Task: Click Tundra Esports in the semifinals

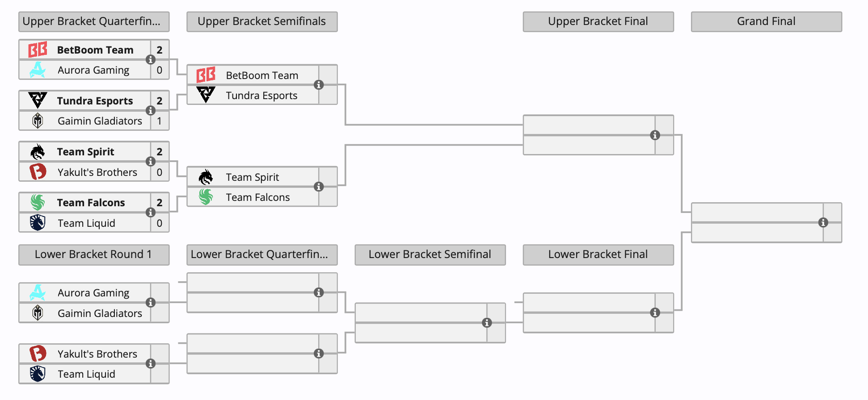Action: click(261, 96)
